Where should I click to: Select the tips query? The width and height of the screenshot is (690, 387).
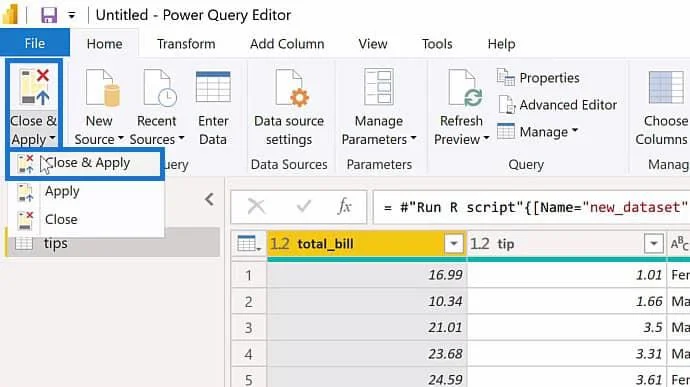[x=113, y=243]
